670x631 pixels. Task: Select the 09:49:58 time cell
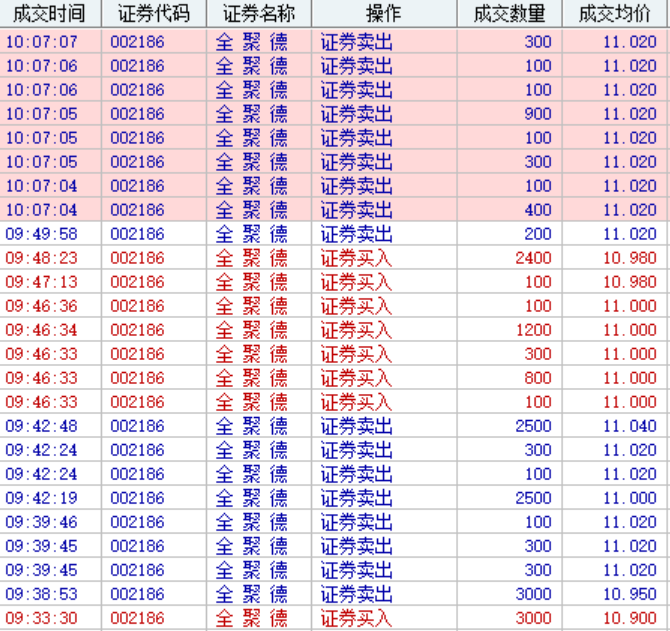[41, 234]
